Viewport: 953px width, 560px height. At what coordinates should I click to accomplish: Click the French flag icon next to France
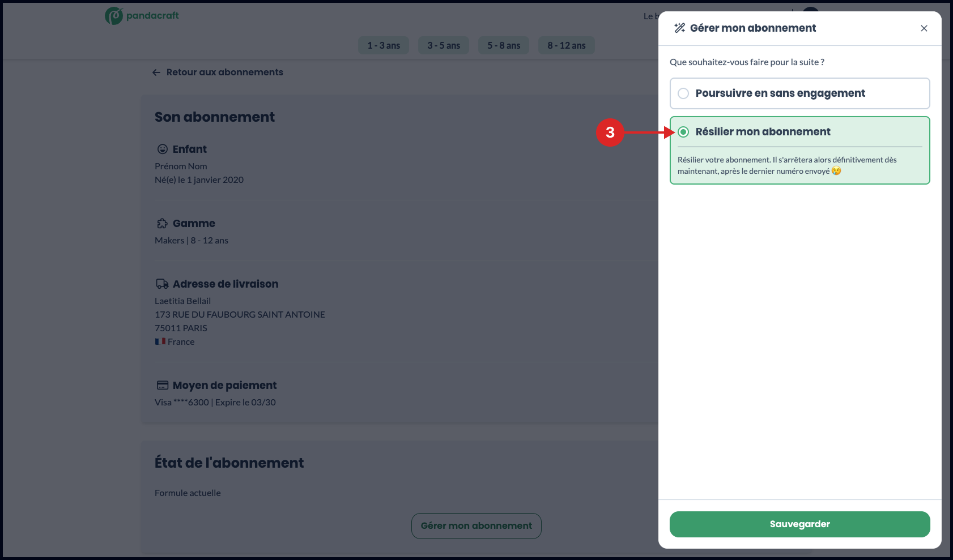click(x=160, y=341)
